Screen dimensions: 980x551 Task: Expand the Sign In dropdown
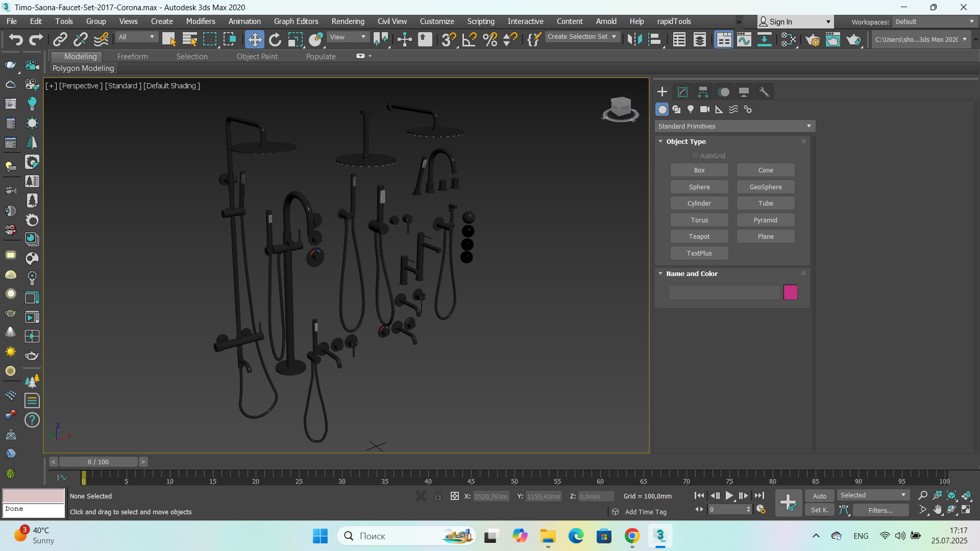click(795, 21)
